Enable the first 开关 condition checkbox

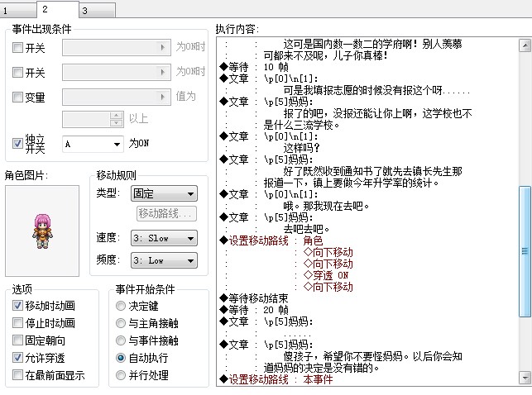click(x=17, y=47)
